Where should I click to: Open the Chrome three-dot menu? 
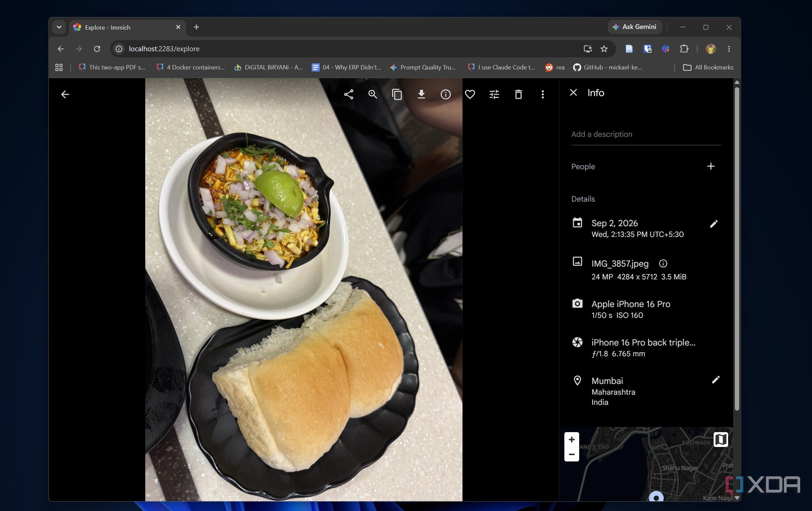(729, 49)
